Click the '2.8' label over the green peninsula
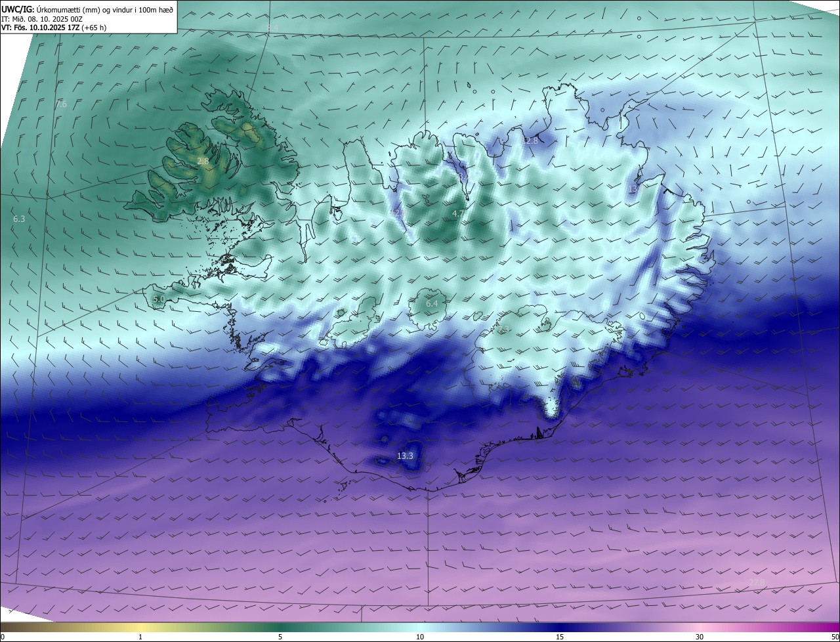The width and height of the screenshot is (840, 642). coord(203,161)
